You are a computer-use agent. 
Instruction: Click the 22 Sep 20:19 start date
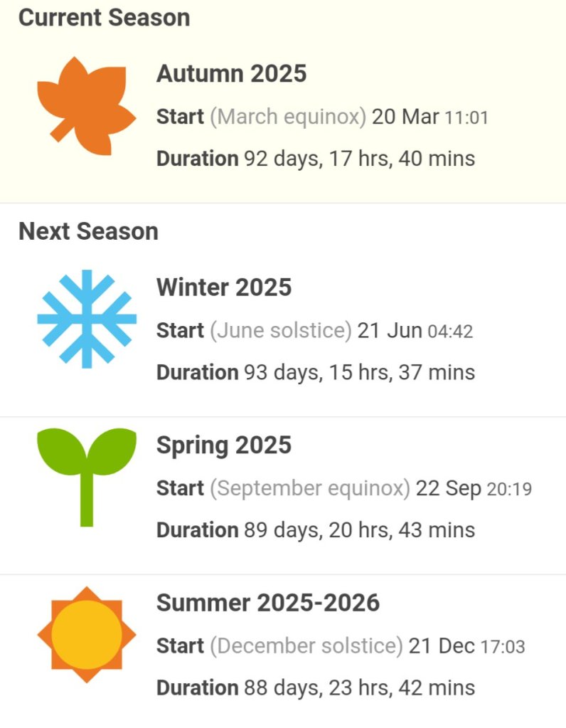tap(474, 488)
